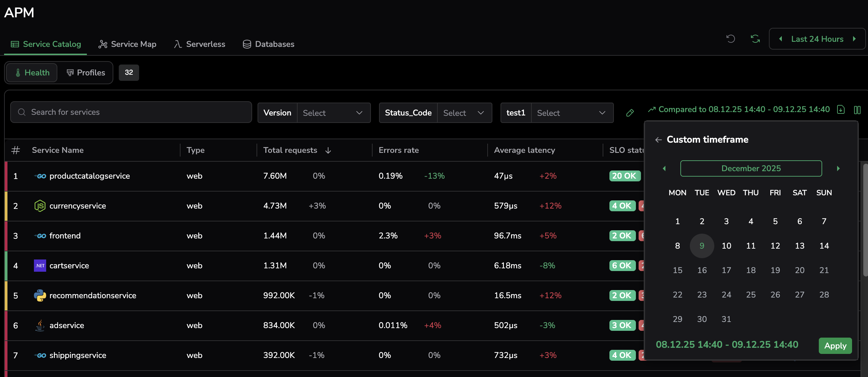868x377 pixels.
Task: Open the Version select dropdown
Action: click(334, 113)
